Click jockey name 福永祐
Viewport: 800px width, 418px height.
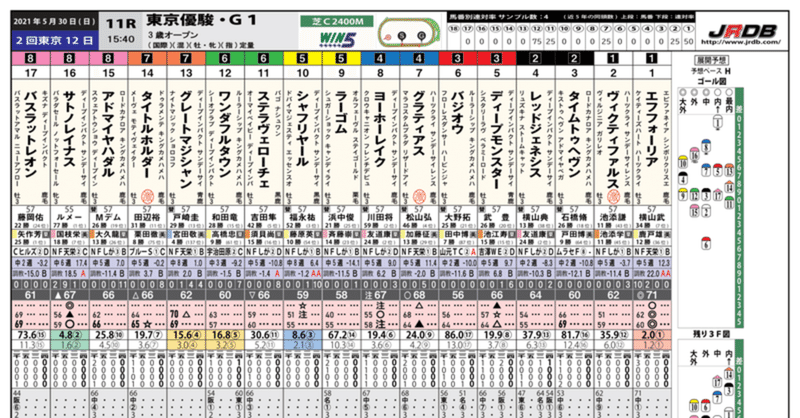[x=303, y=217]
